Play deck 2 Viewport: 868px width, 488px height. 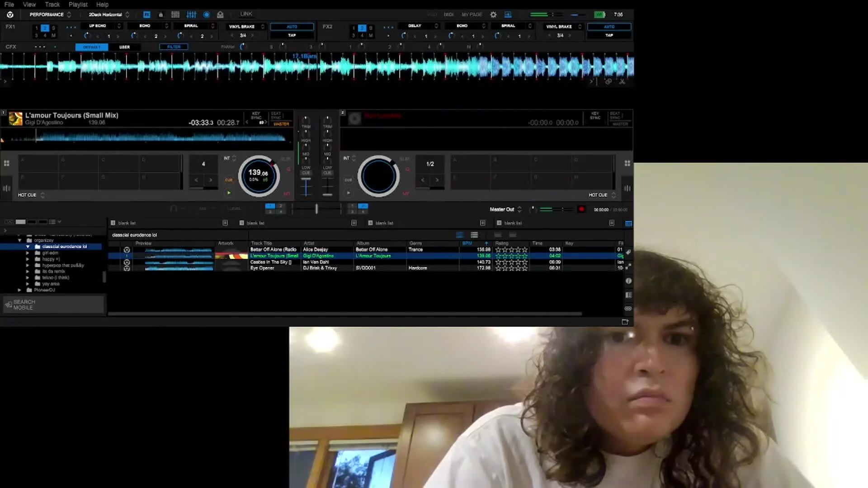348,193
